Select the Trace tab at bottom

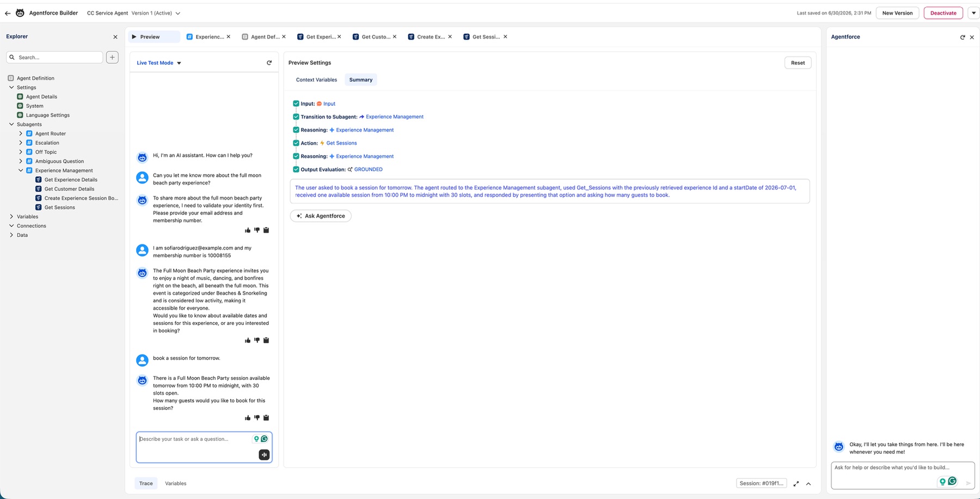coord(146,483)
